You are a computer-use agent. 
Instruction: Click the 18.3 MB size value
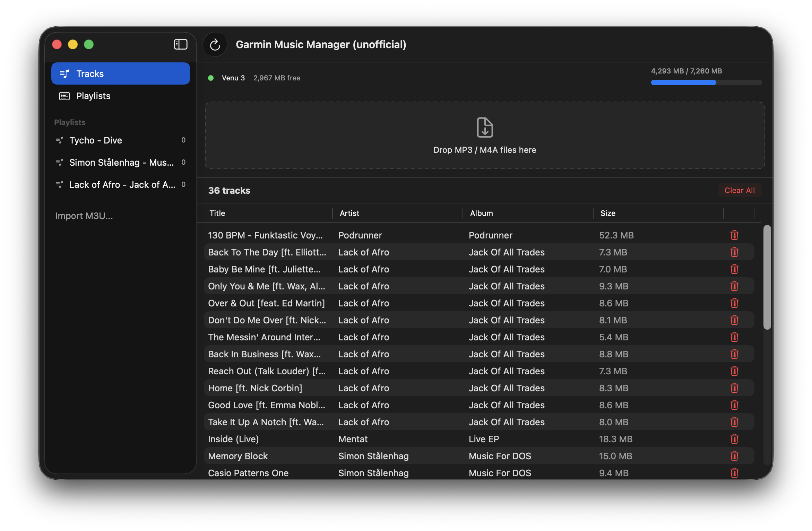point(616,439)
